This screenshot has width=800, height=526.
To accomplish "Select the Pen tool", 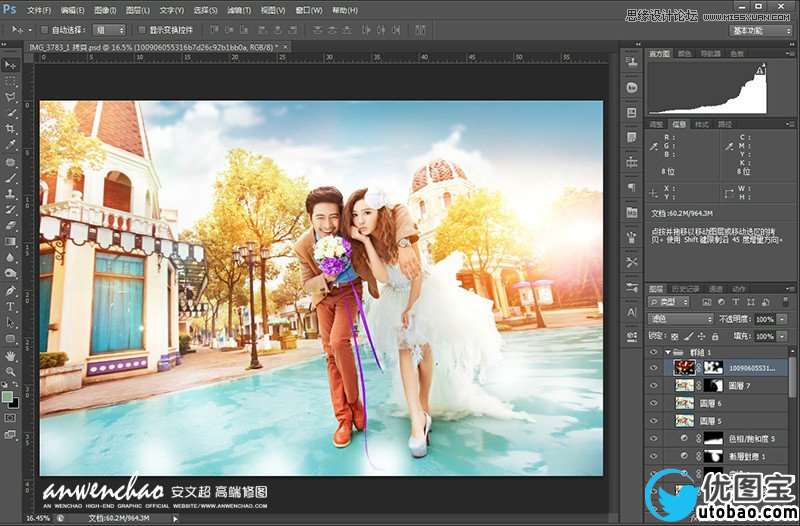I will point(10,291).
